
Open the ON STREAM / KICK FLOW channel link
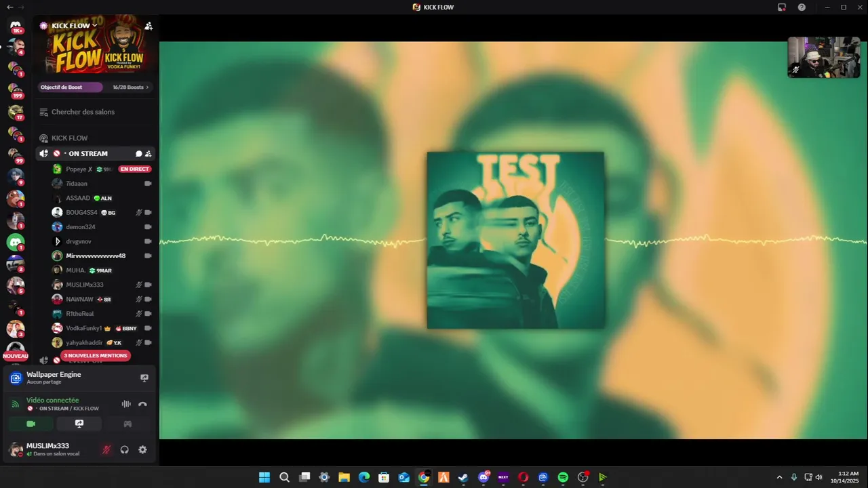pyautogui.click(x=63, y=409)
